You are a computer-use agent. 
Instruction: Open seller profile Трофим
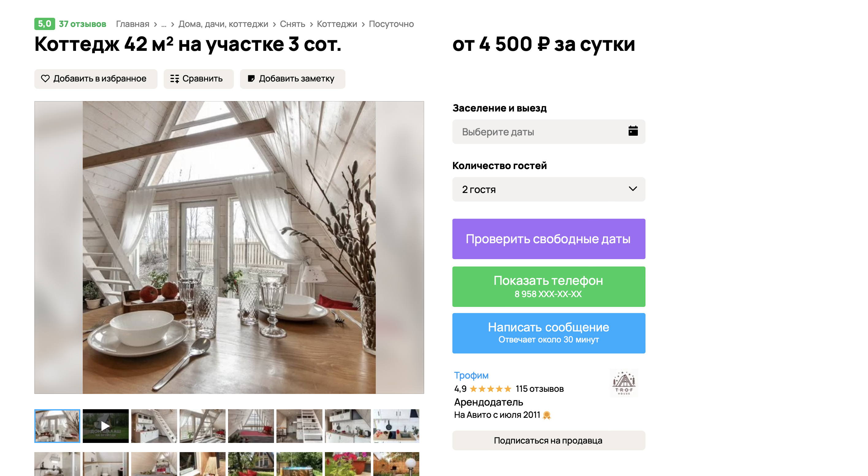coord(471,375)
